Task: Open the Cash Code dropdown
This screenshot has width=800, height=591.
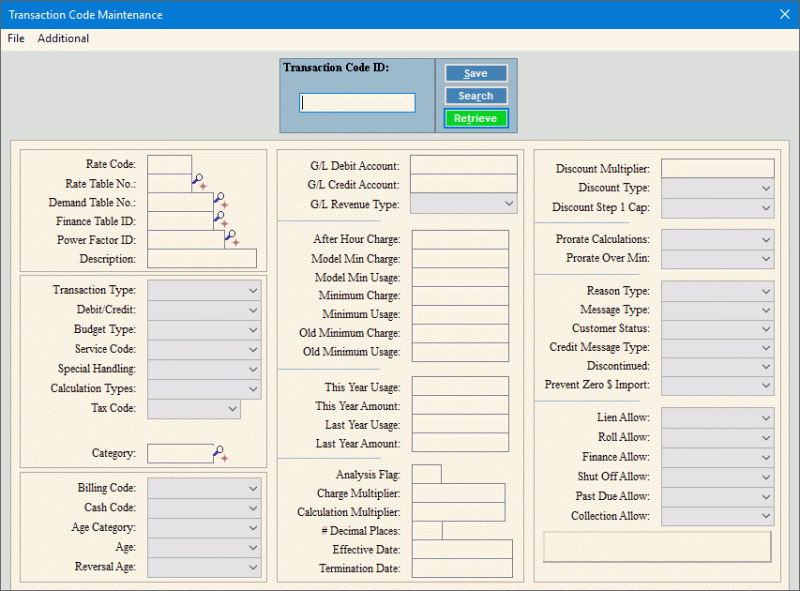Action: 204,508
